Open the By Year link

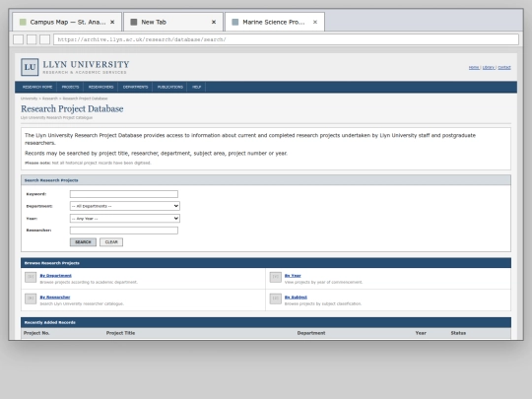pos(293,276)
